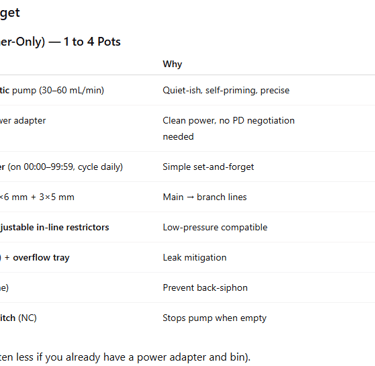Click the 'wer adapter' table cell
375x366 pixels.
[x=23, y=120]
